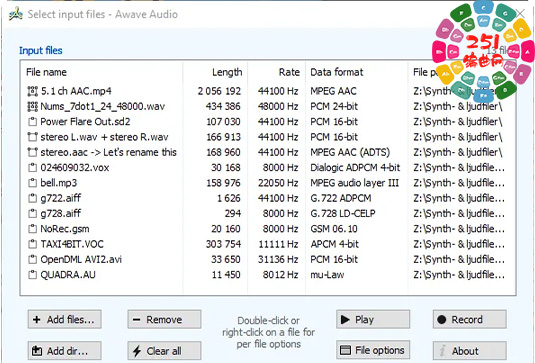Select Nums_7dot1_24_48000.wav in the list
Image resolution: width=535 pixels, height=363 pixels.
click(x=103, y=106)
